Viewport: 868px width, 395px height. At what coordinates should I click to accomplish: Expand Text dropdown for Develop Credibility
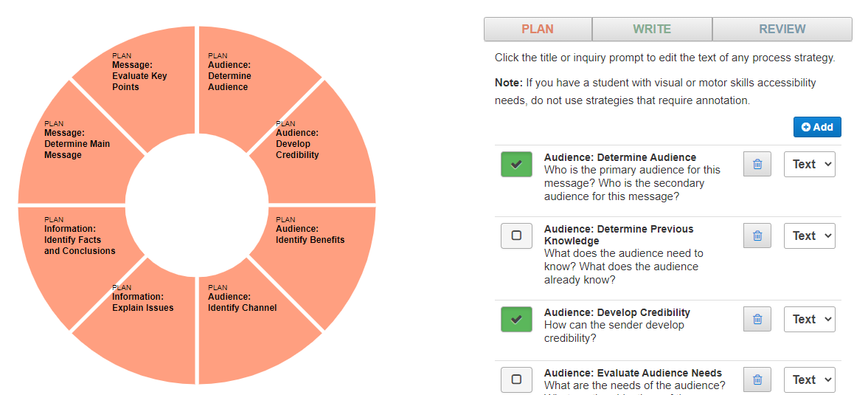pos(809,319)
